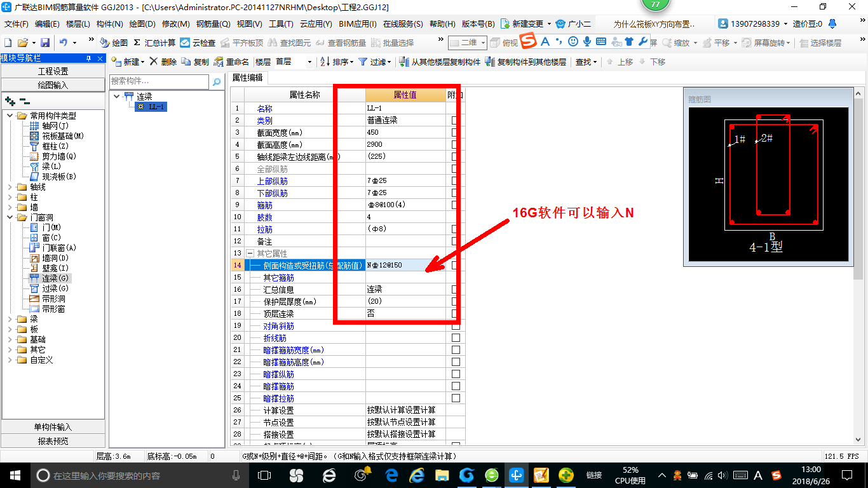Open the BIM应用(I) menu

pos(357,24)
